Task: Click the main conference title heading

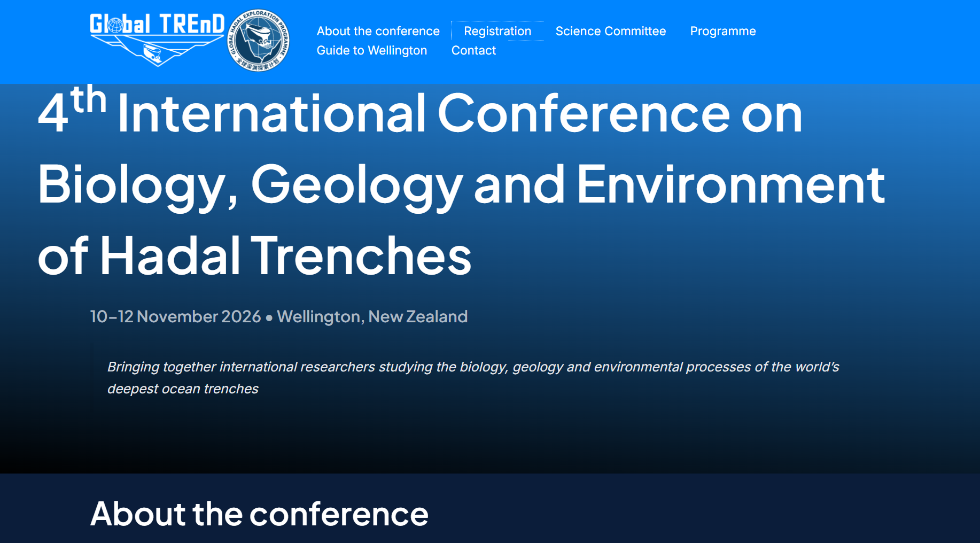Action: pyautogui.click(x=461, y=182)
